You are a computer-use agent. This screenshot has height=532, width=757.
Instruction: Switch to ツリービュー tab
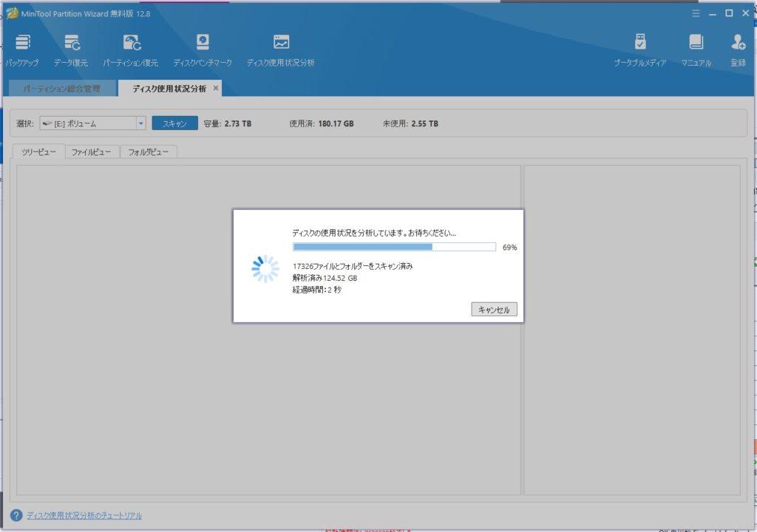38,152
